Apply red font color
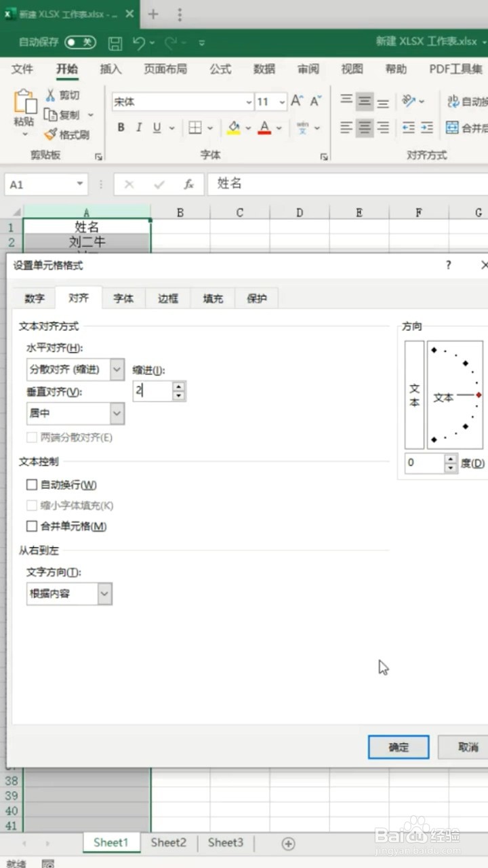 click(264, 127)
